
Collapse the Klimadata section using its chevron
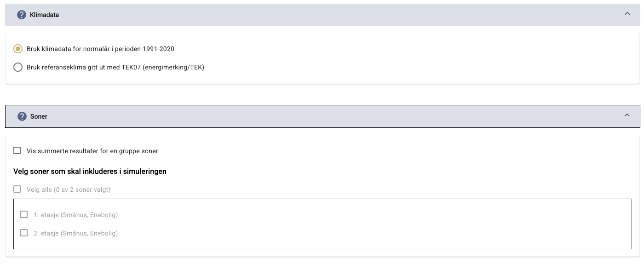[627, 14]
